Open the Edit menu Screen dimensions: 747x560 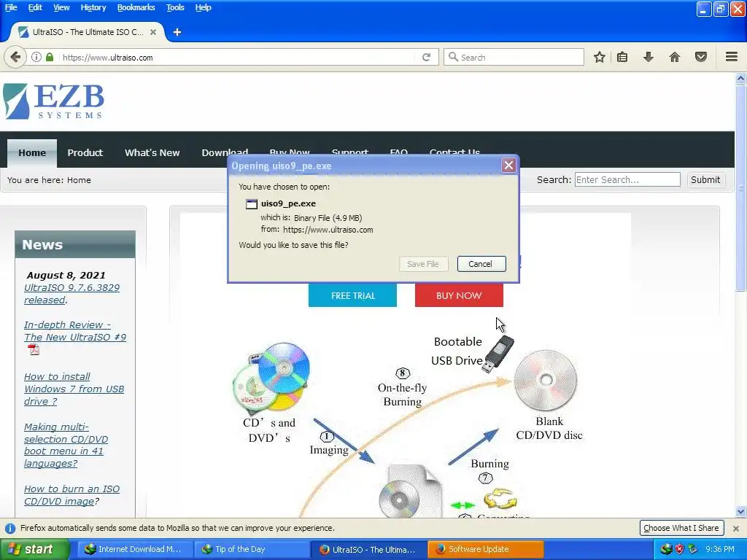(x=35, y=7)
